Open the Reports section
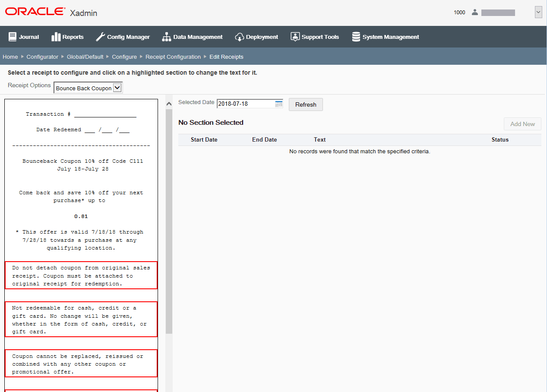Viewport: 547px width, 392px height. (67, 37)
